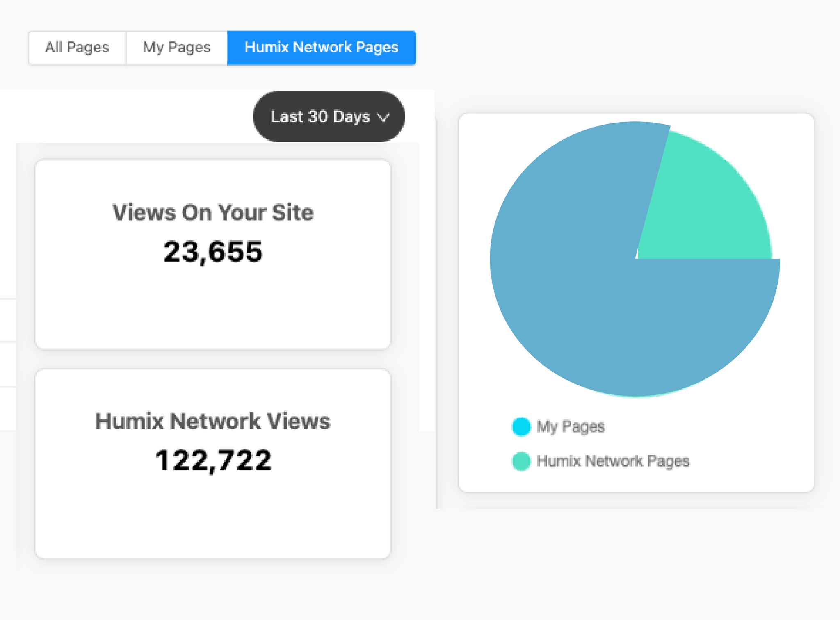Viewport: 840px width, 620px height.
Task: Click the My Pages legend label
Action: pyautogui.click(x=571, y=426)
